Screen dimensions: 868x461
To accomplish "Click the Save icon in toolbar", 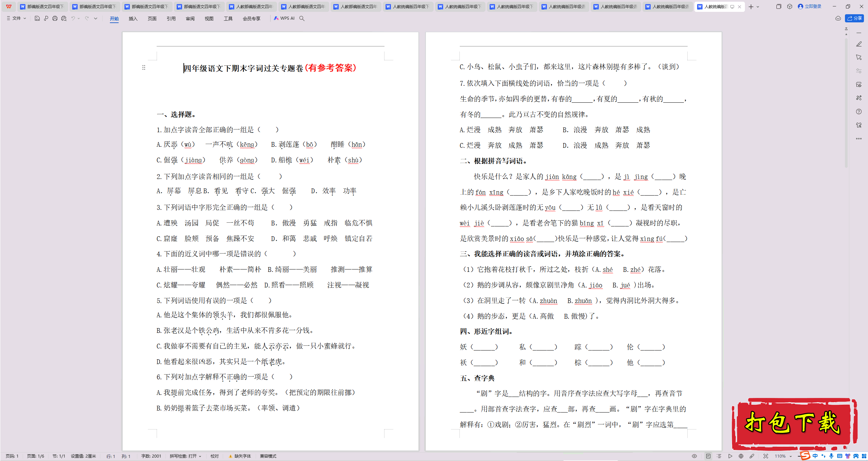I will click(x=37, y=18).
